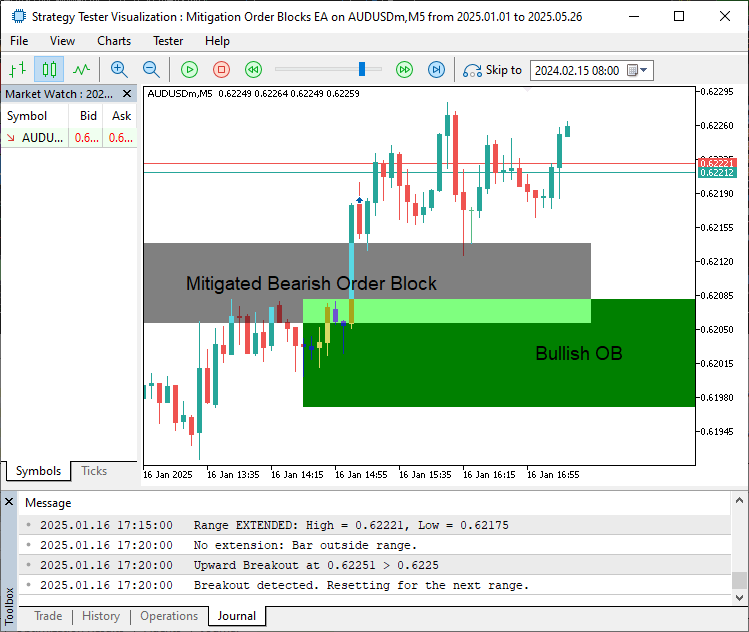The width and height of the screenshot is (749, 632).
Task: Open the skip-to date dropdown
Action: [643, 71]
